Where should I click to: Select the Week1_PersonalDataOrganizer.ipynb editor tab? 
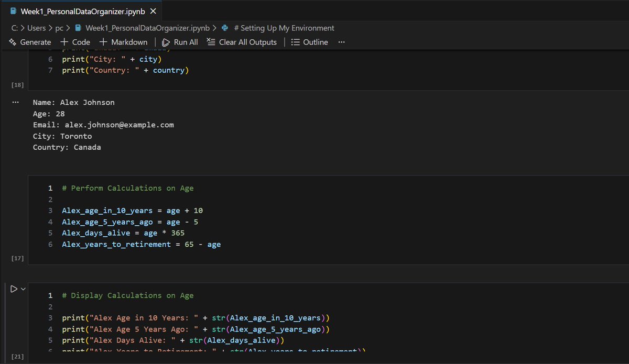point(83,11)
